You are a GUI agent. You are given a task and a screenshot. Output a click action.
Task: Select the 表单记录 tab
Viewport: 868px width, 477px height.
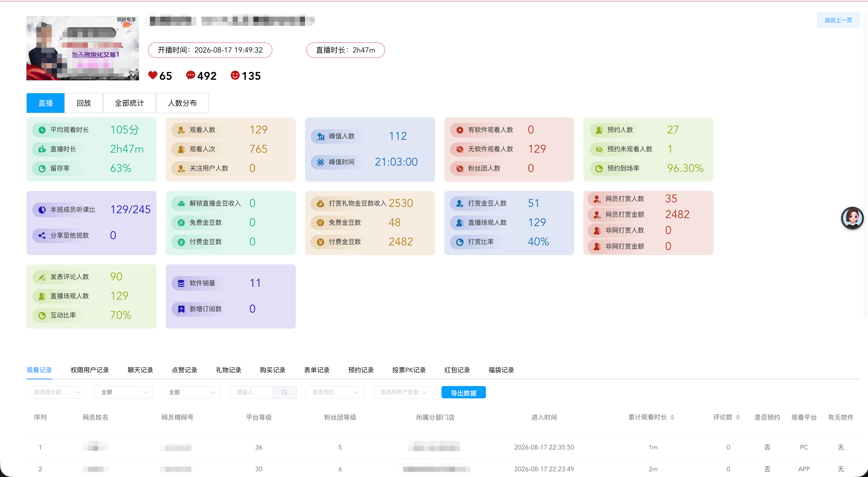pos(317,370)
